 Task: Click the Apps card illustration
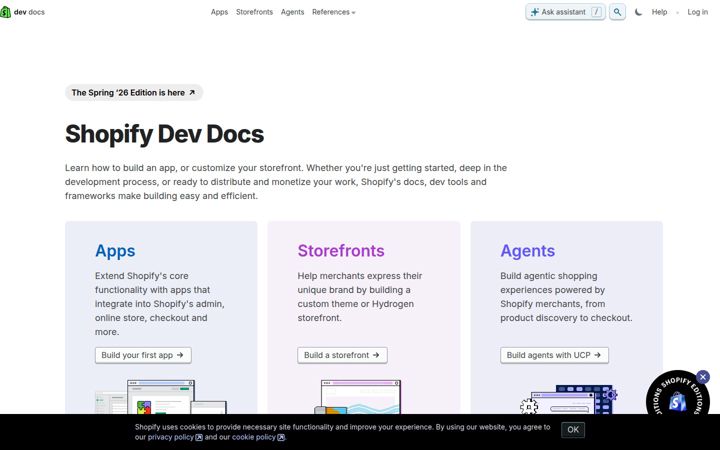coord(161,397)
